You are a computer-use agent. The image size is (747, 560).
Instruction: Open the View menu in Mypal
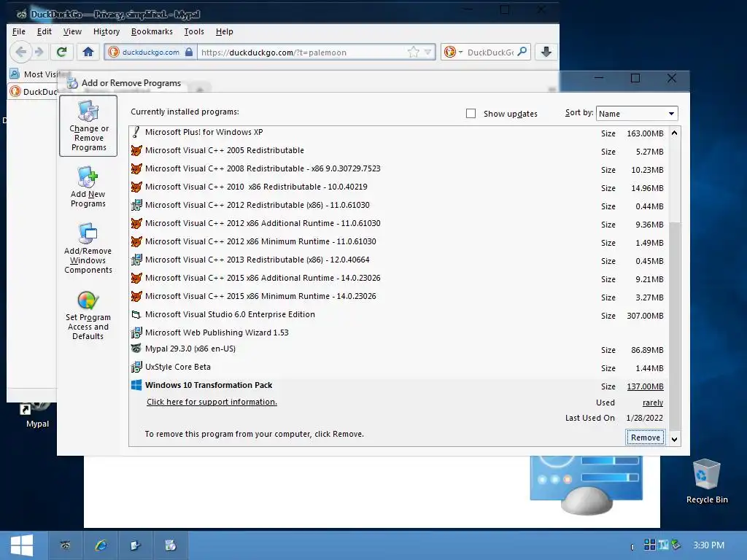tap(72, 31)
